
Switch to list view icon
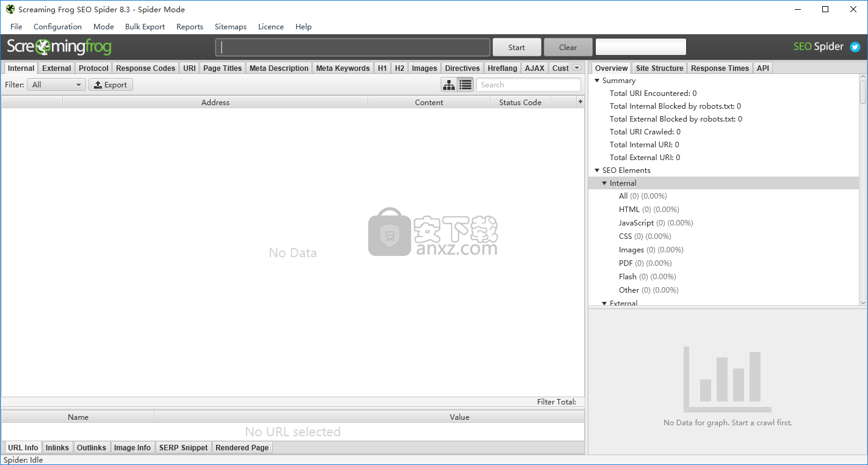(x=465, y=85)
